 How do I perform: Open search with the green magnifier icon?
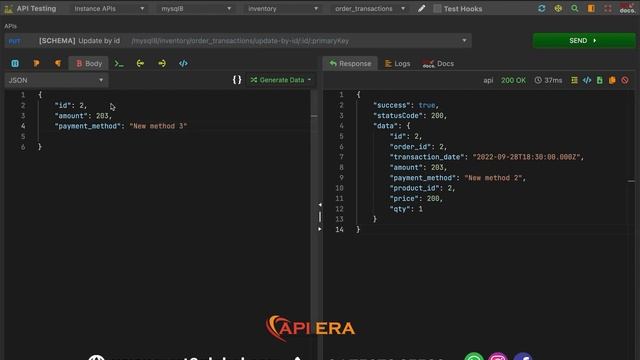575,9
